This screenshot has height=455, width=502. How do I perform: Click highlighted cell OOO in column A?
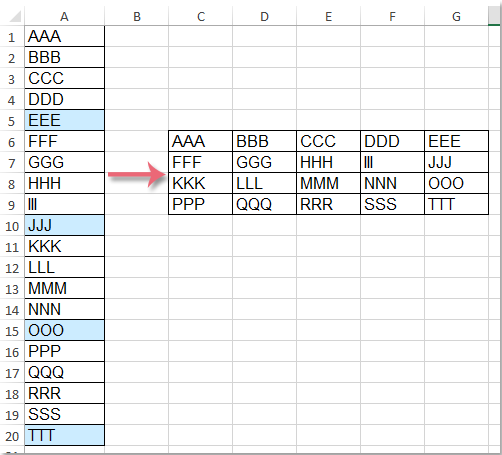[64, 330]
